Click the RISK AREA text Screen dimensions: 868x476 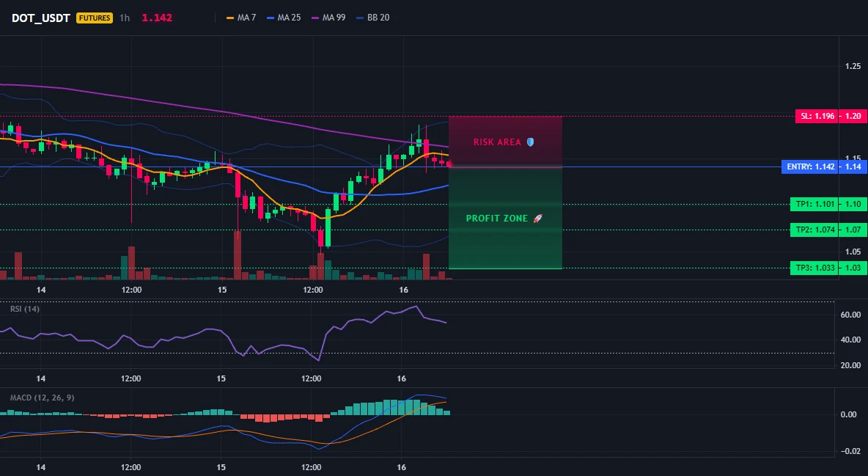click(x=497, y=142)
